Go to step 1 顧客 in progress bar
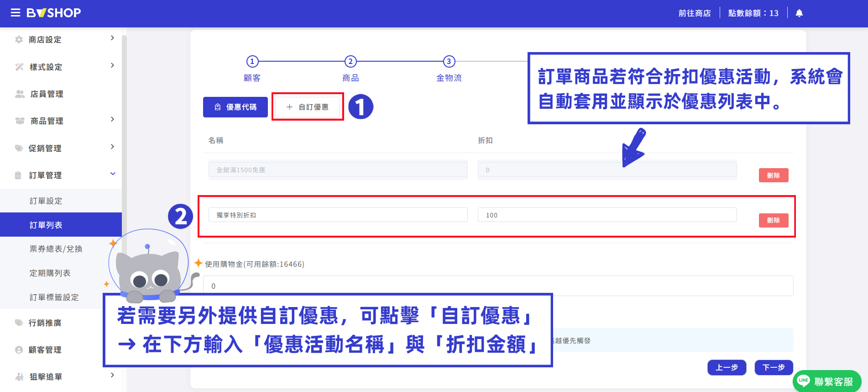 tap(252, 61)
